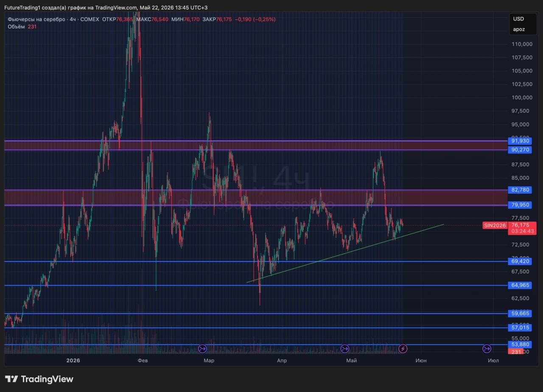Open the contract rollover marker above Июл

point(487,349)
